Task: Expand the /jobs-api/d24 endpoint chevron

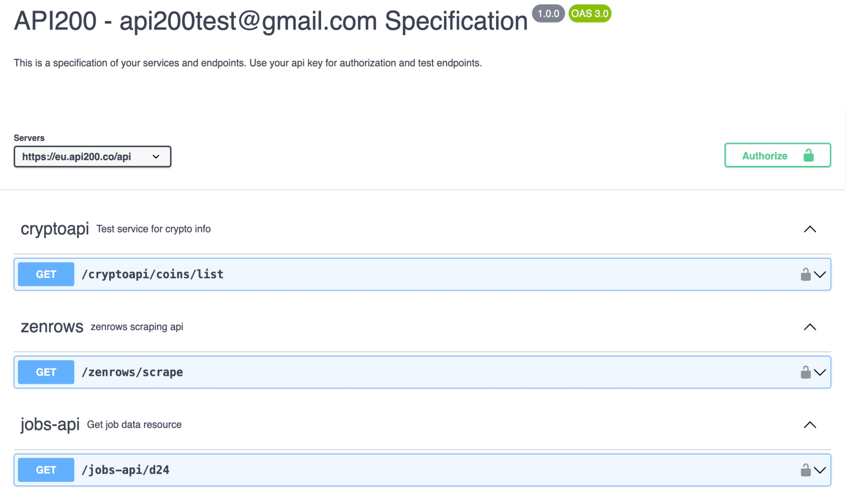Action: [x=820, y=470]
